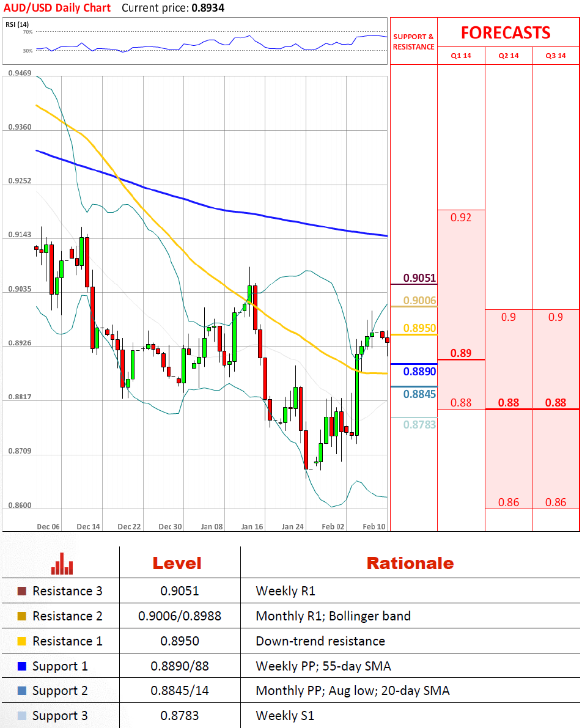Click the Jan 24 date axis label

[x=293, y=526]
